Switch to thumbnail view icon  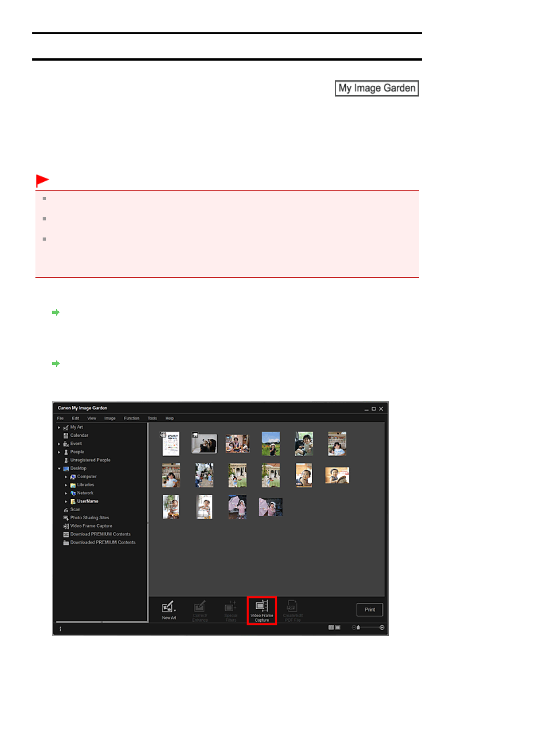[x=331, y=628]
